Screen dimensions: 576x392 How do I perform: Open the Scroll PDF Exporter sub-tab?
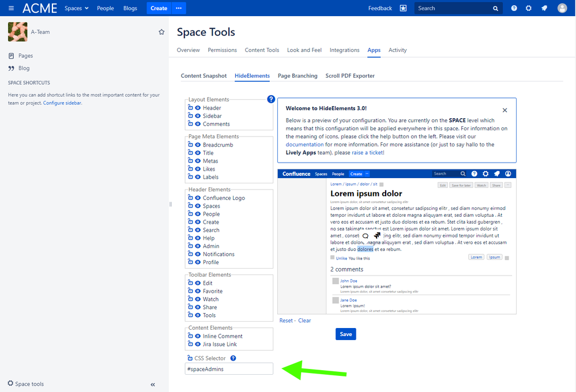(x=350, y=76)
